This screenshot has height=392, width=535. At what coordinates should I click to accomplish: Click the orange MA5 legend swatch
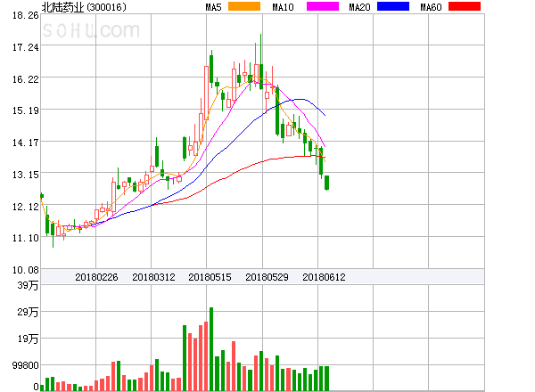244,6
